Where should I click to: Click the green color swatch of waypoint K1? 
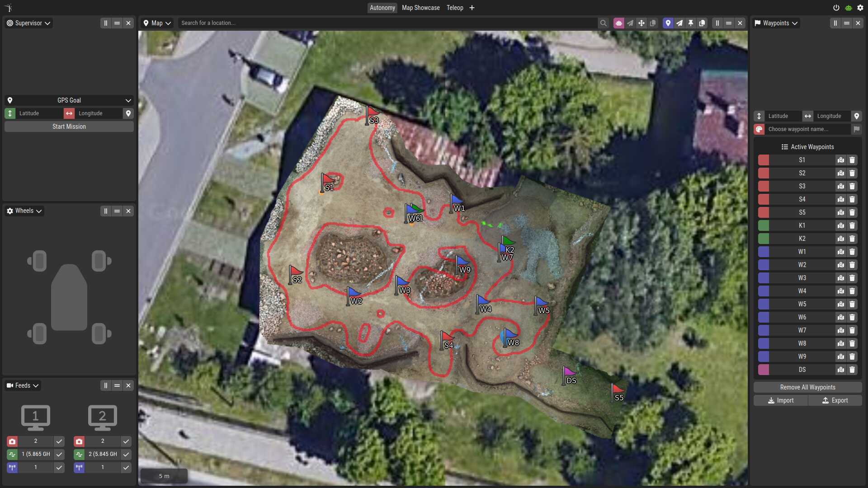coord(764,225)
